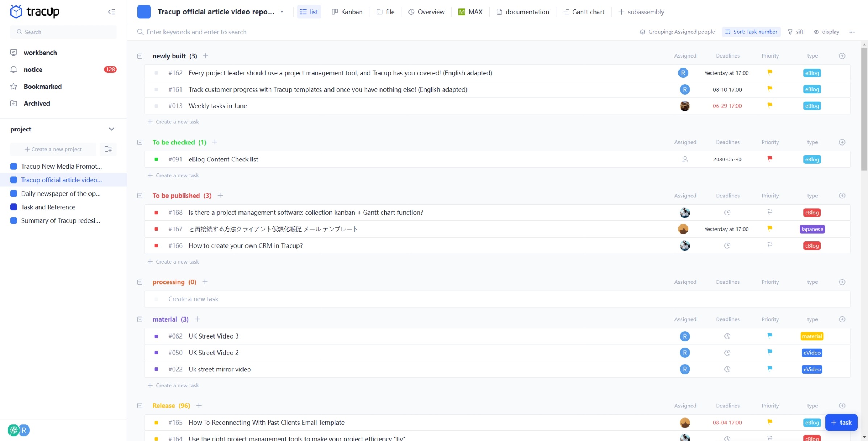Switch to the Kanban view tab
Viewport: 868px width, 441px height.
coord(347,12)
